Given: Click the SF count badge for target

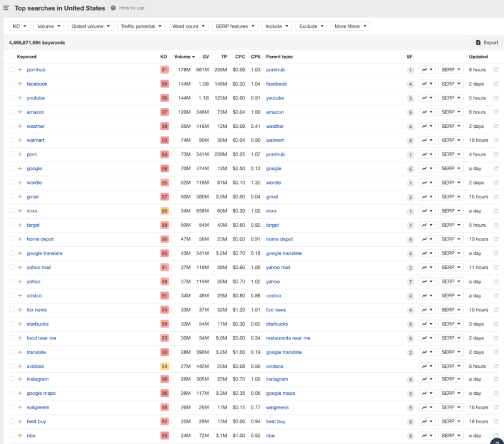Looking at the screenshot, I should click(x=410, y=225).
